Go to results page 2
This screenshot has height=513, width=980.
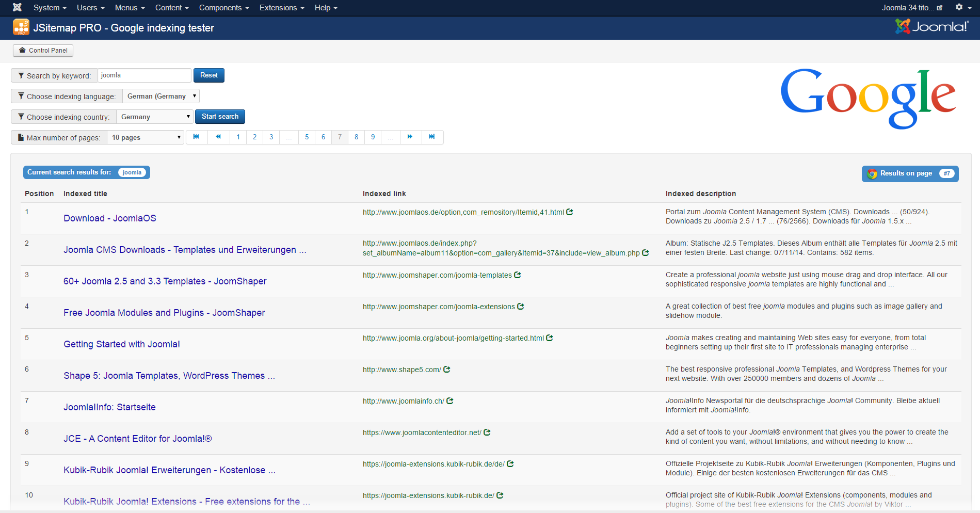pos(254,137)
